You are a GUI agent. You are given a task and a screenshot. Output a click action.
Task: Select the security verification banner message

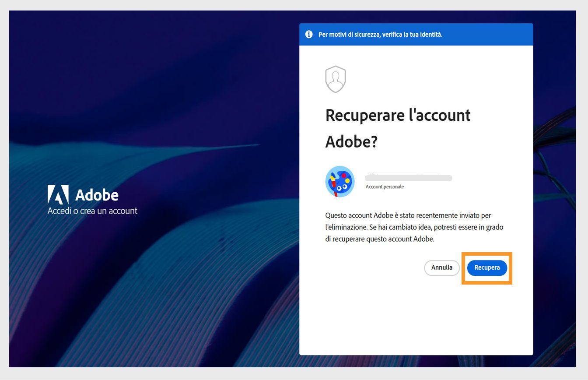(x=381, y=34)
